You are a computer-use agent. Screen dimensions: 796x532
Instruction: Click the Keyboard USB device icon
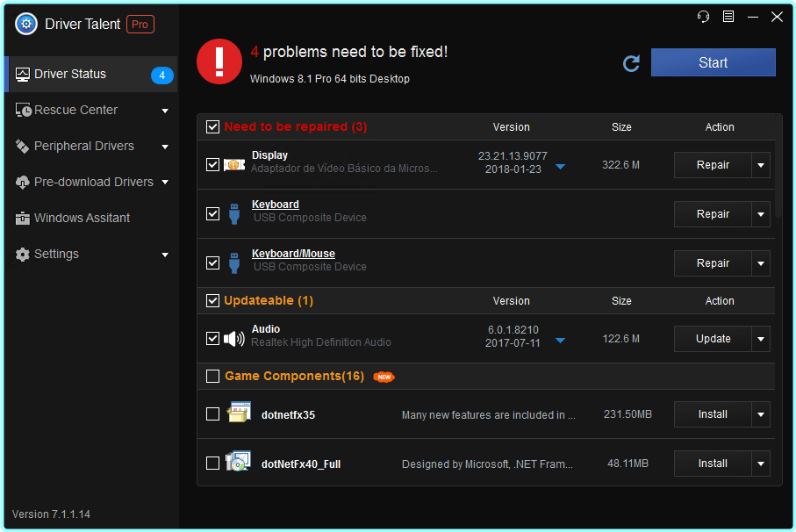(234, 214)
